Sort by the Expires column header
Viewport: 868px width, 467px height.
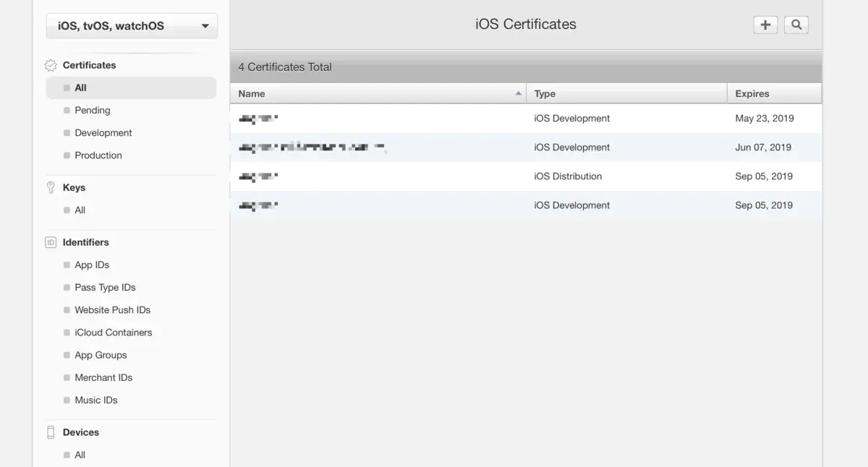pos(775,94)
